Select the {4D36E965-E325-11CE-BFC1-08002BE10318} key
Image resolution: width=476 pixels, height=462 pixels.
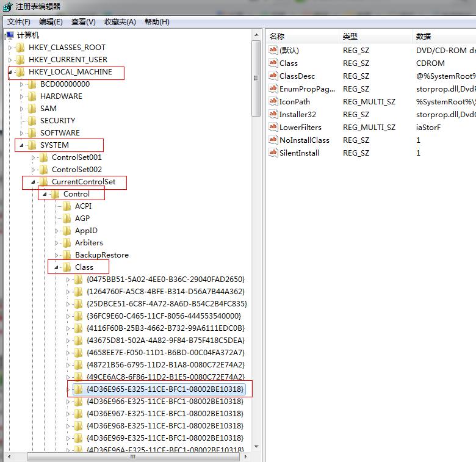coord(165,389)
